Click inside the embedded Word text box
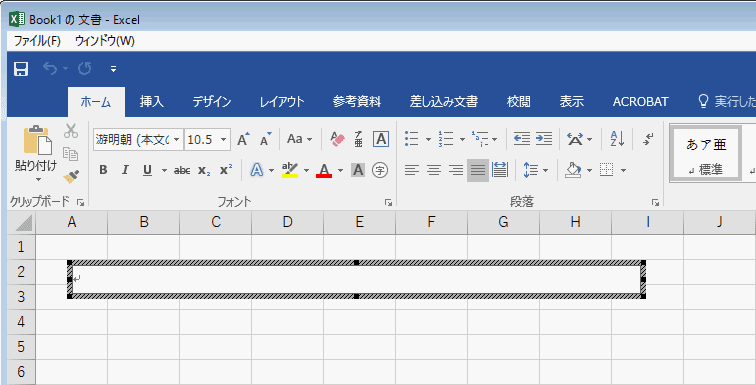Viewport: 756px width, 385px height. (x=356, y=279)
